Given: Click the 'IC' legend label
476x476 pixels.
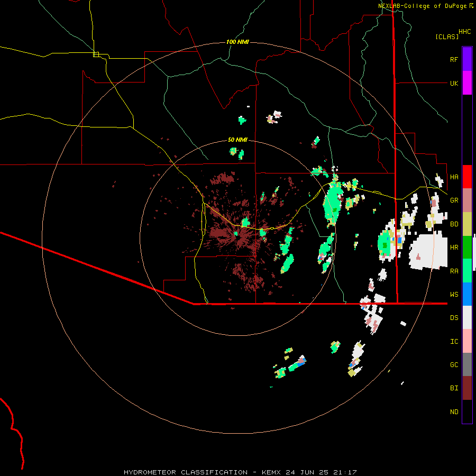Looking at the screenshot, I should click(x=454, y=342).
